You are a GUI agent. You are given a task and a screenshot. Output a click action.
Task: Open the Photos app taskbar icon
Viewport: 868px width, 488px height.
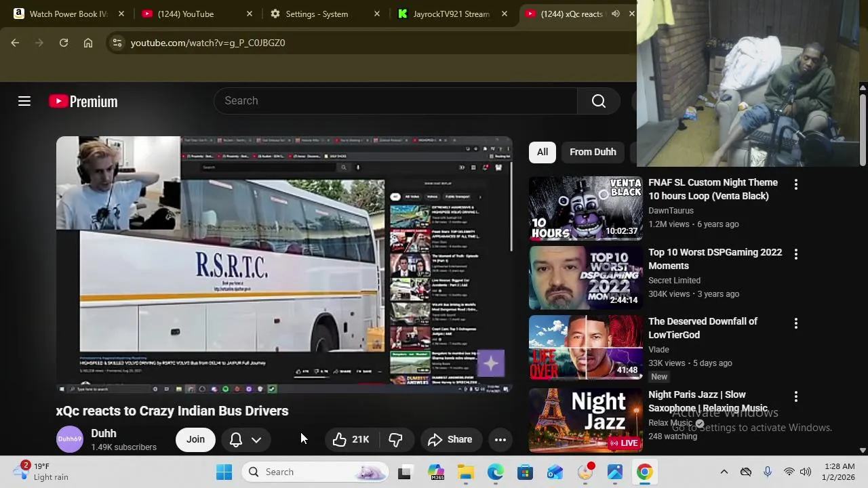click(615, 472)
